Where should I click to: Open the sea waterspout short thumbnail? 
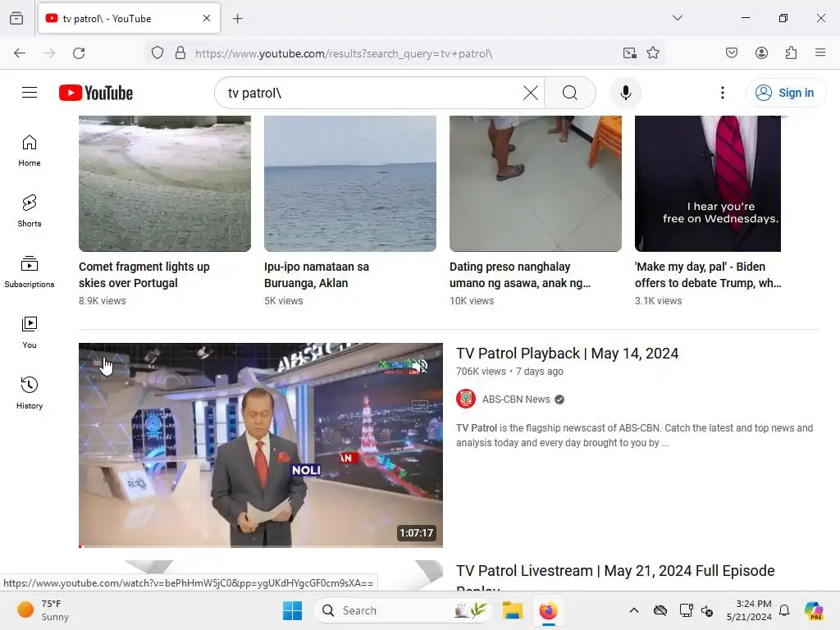point(349,184)
